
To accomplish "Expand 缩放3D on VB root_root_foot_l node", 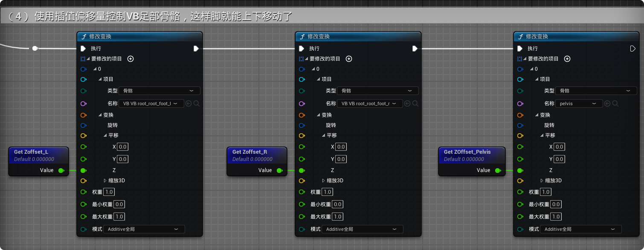I will 105,181.
